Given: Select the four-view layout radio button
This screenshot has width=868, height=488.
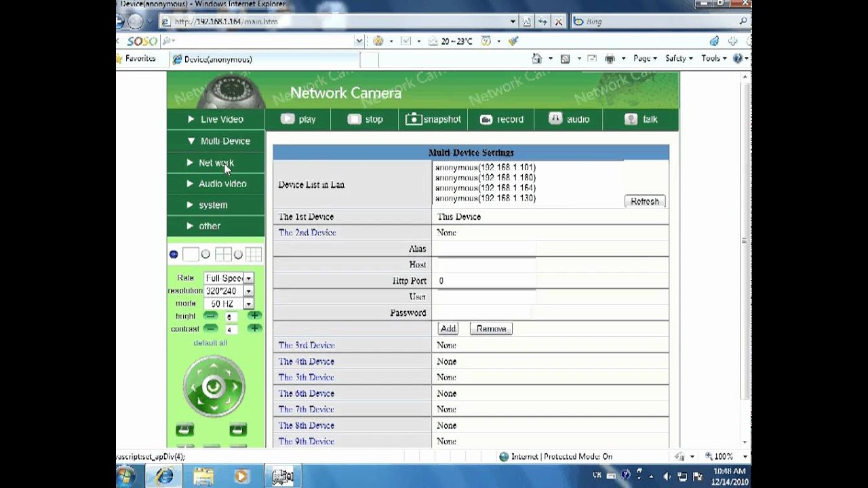Looking at the screenshot, I should point(205,255).
